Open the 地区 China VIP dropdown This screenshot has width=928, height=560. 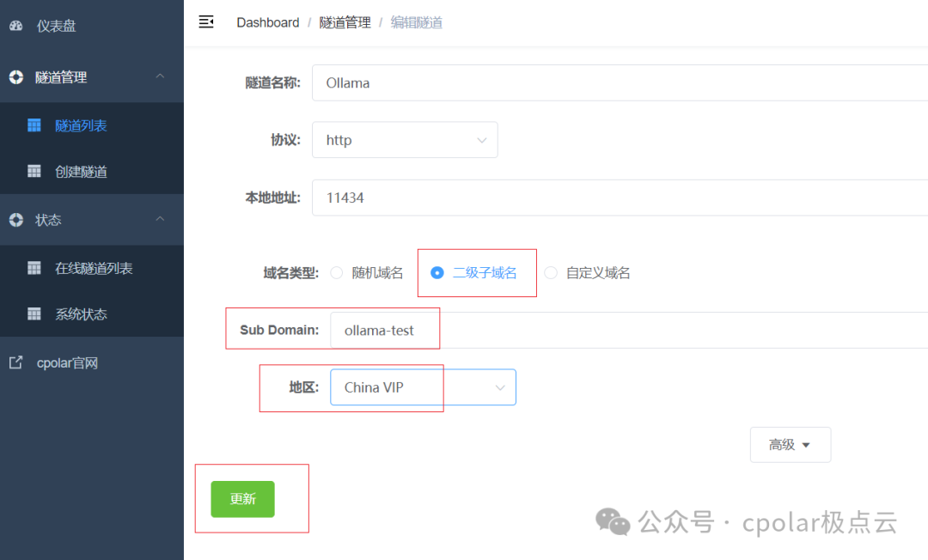[423, 387]
